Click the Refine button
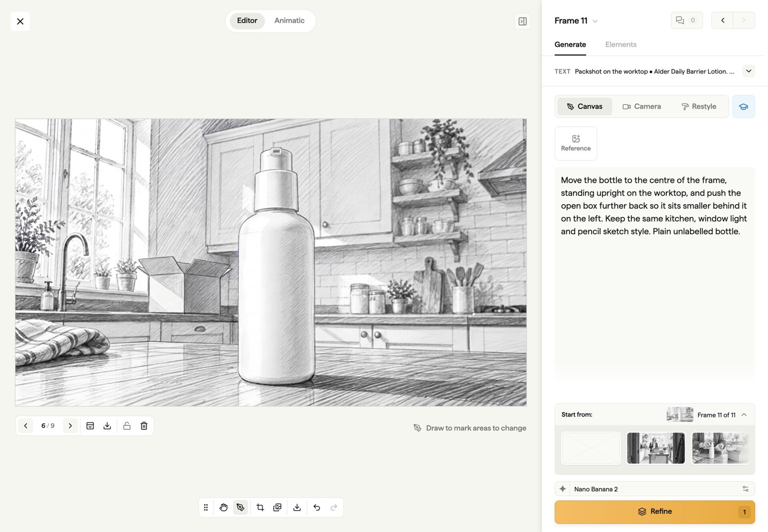 [x=654, y=512]
